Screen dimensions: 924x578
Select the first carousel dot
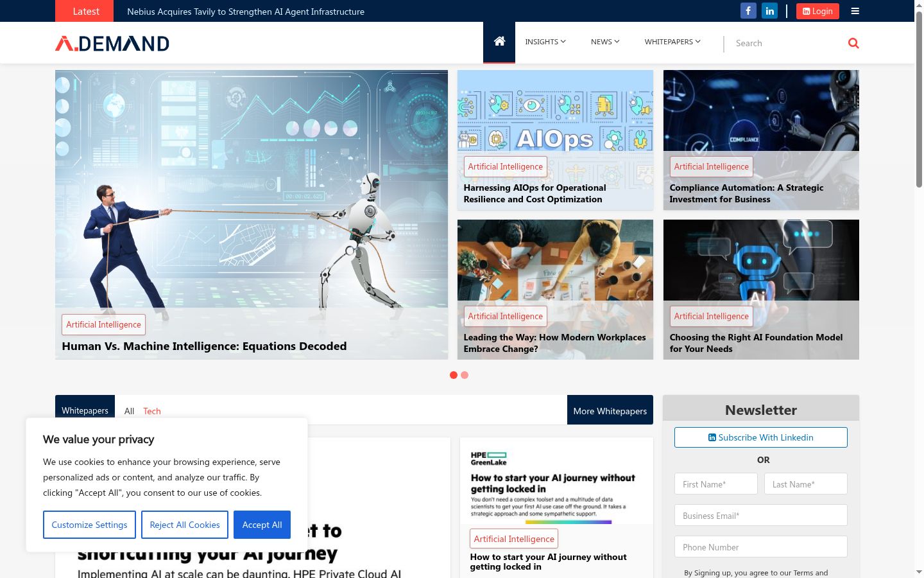click(x=454, y=375)
